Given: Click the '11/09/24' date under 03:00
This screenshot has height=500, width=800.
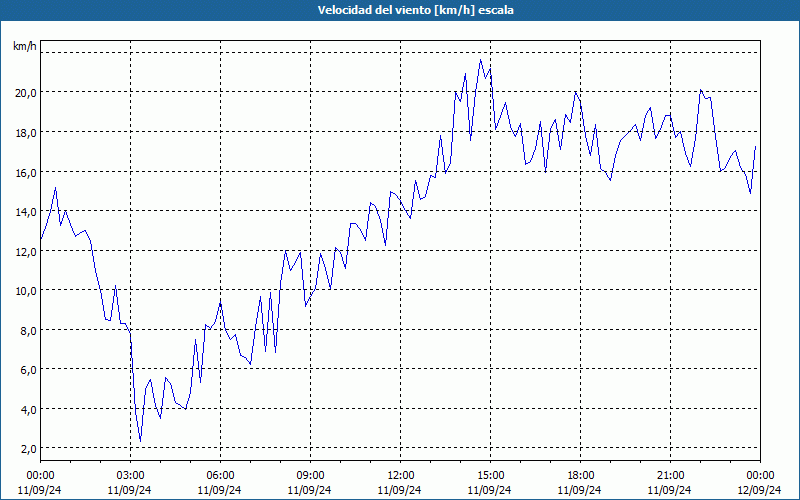Looking at the screenshot, I should point(130,490).
